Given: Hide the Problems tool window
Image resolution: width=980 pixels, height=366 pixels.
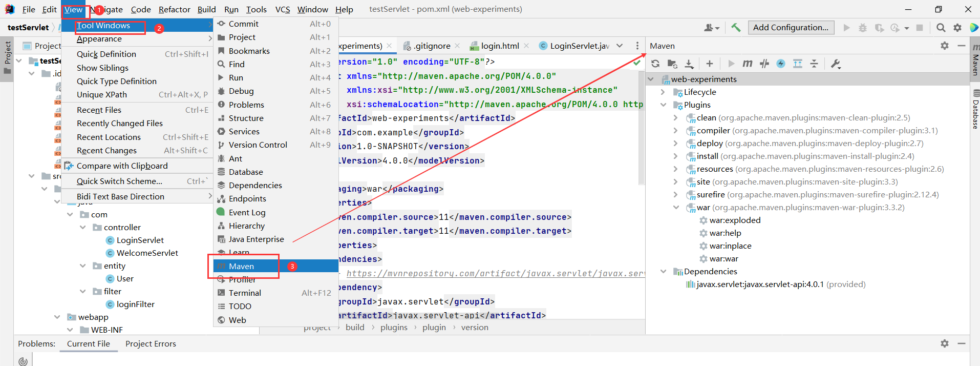Looking at the screenshot, I should click(x=962, y=343).
